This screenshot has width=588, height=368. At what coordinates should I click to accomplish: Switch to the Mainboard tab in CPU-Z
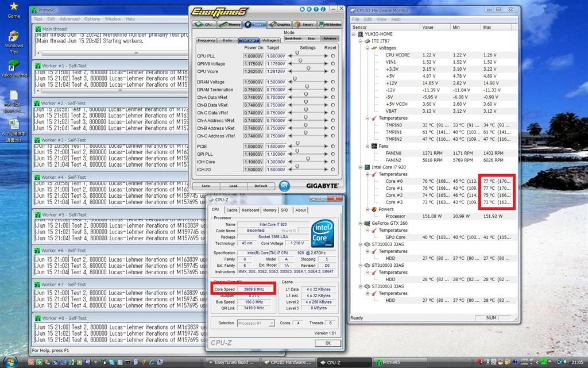250,210
